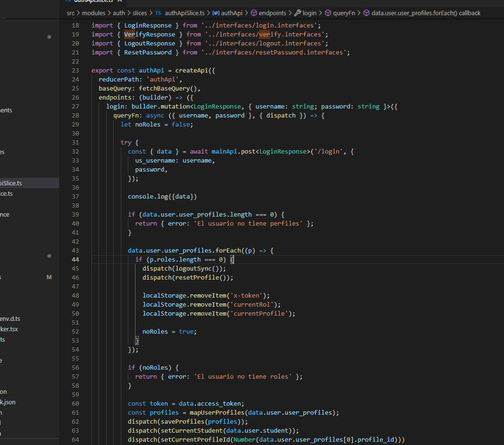Click the slices breadcrumb entry
The height and width of the screenshot is (445, 504).
pyautogui.click(x=140, y=13)
